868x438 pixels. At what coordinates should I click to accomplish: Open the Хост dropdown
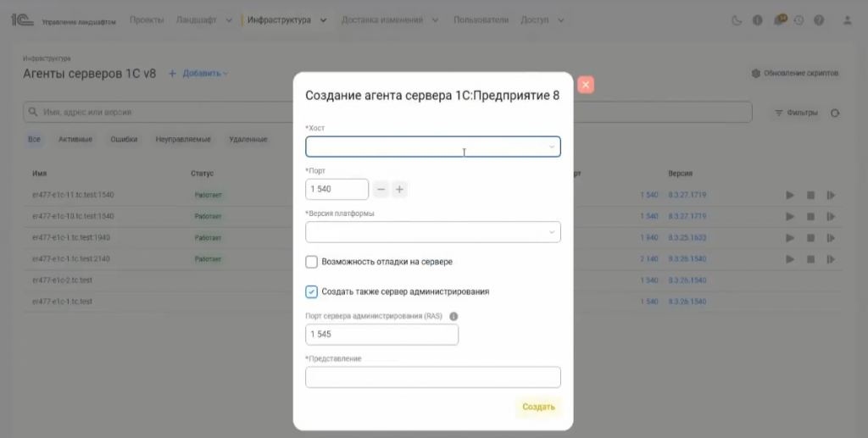pos(433,147)
